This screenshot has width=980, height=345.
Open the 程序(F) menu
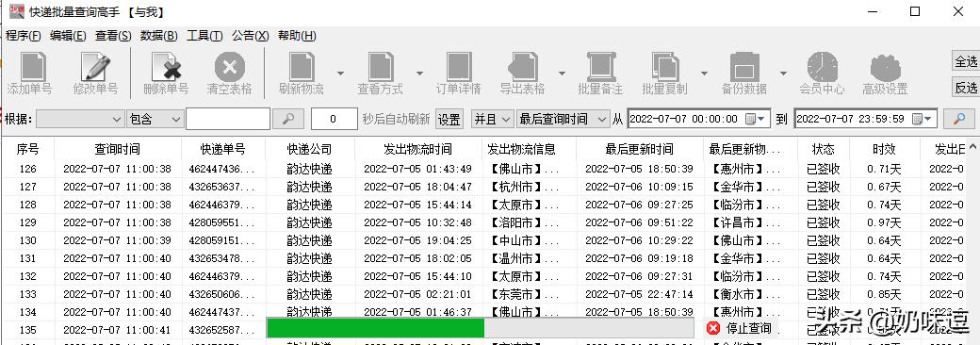tap(24, 36)
